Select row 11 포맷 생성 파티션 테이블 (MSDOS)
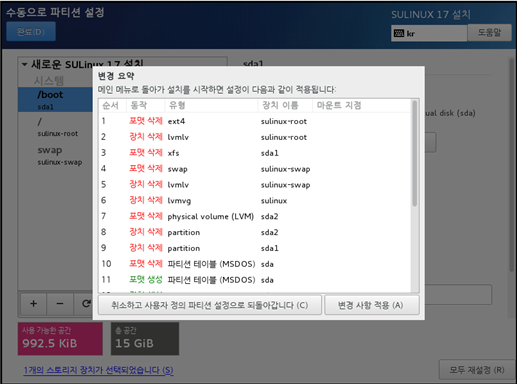Screen dimensions: 517x388 pos(255,280)
